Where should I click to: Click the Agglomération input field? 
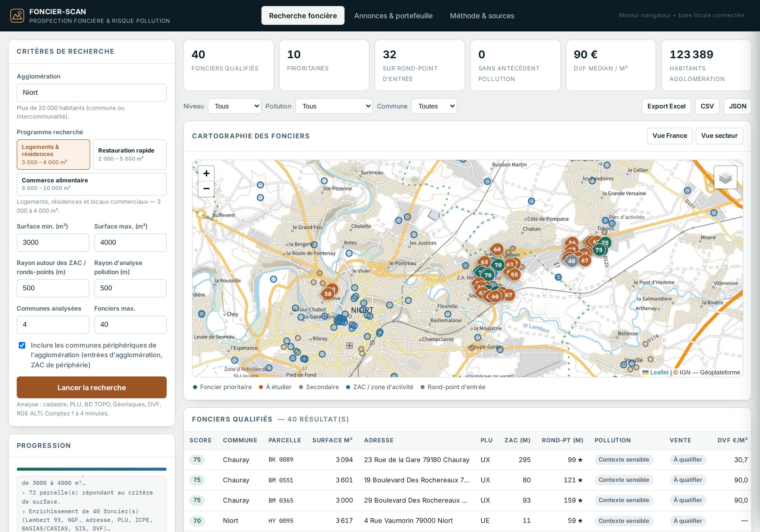point(92,92)
